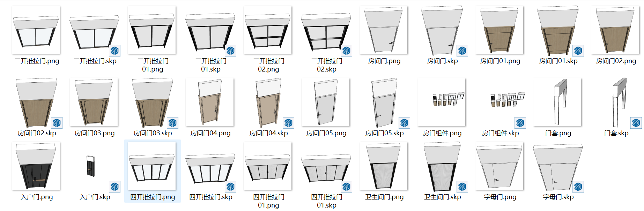
Task: Select the 门套.skp file icon
Action: (x=616, y=103)
